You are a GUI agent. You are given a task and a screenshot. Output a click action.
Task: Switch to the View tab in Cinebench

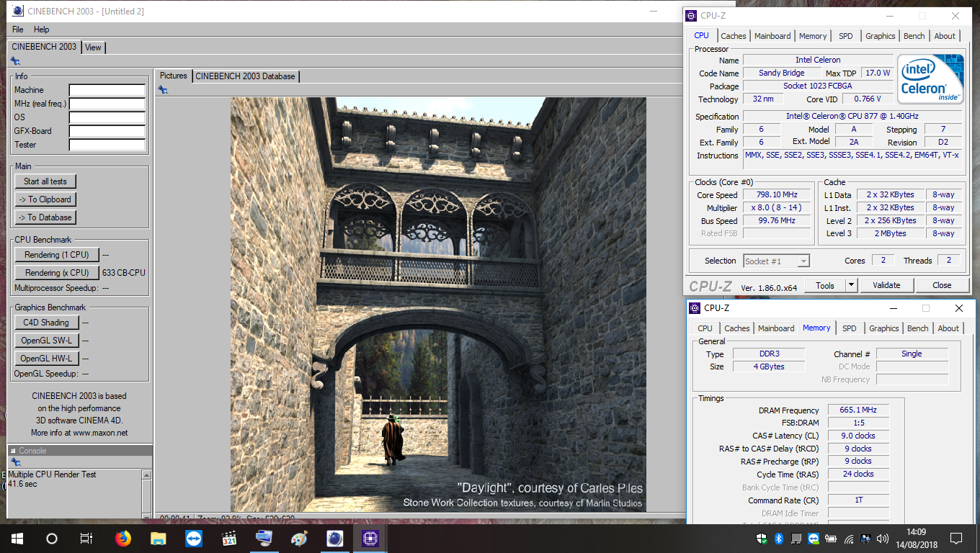[93, 47]
